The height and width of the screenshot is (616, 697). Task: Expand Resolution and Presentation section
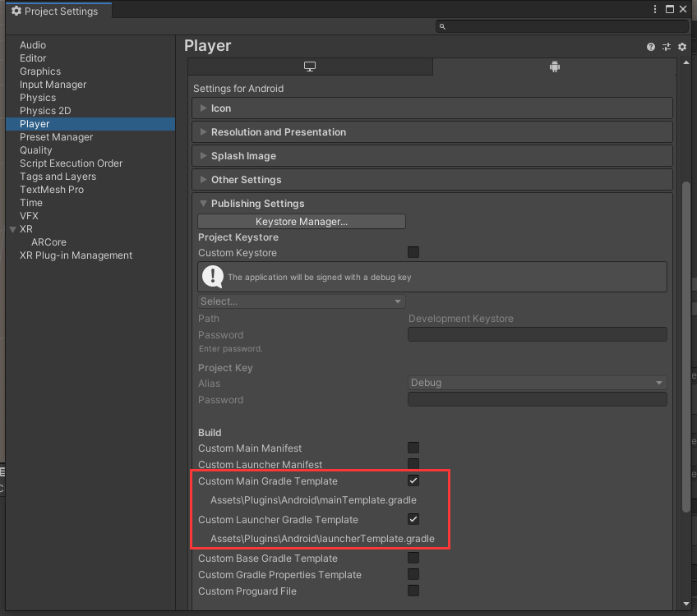[432, 132]
